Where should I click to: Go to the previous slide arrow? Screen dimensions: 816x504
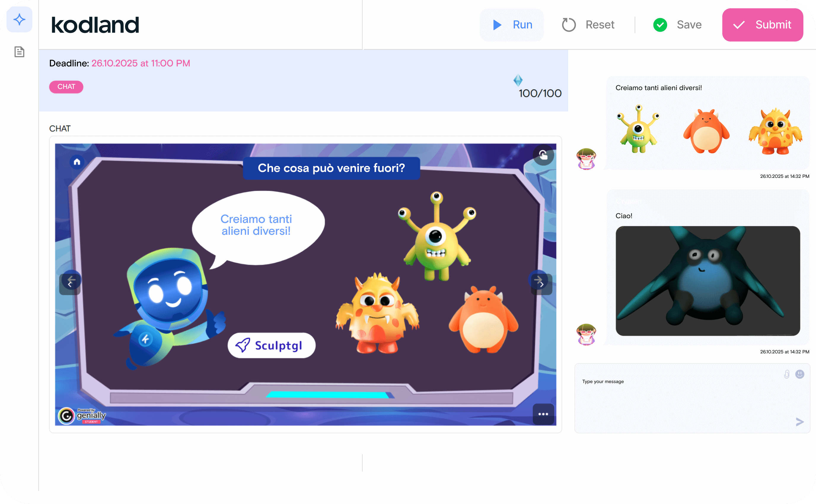[x=70, y=283]
